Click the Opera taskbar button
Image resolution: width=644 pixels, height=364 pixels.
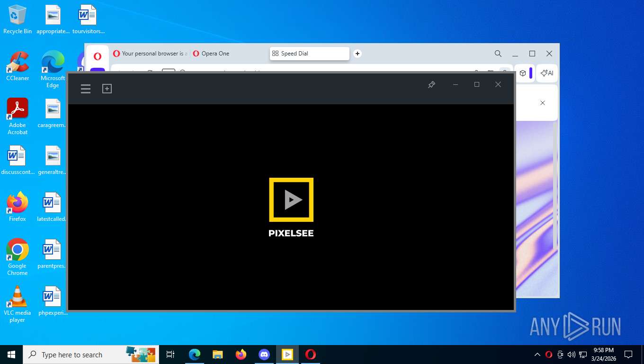[311, 355]
